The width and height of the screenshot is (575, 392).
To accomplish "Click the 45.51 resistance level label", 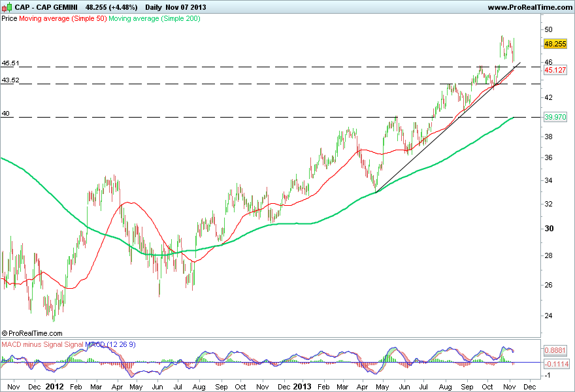I will 10,63.
